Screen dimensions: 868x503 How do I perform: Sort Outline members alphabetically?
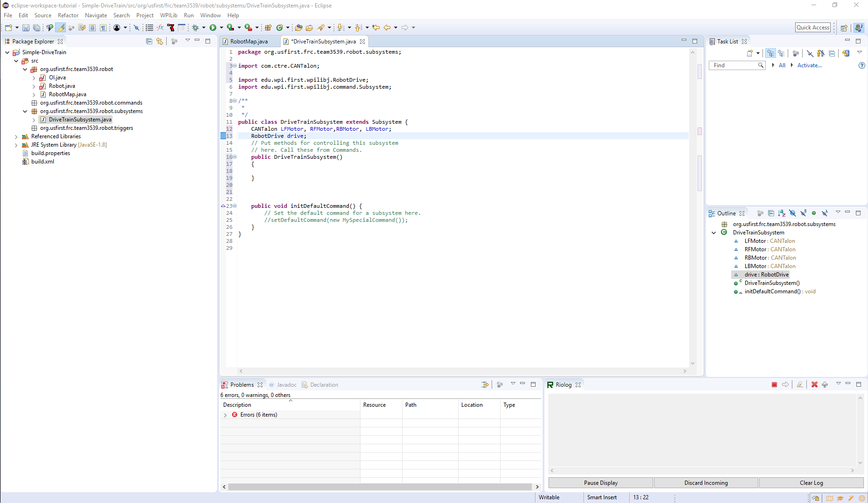tap(781, 213)
